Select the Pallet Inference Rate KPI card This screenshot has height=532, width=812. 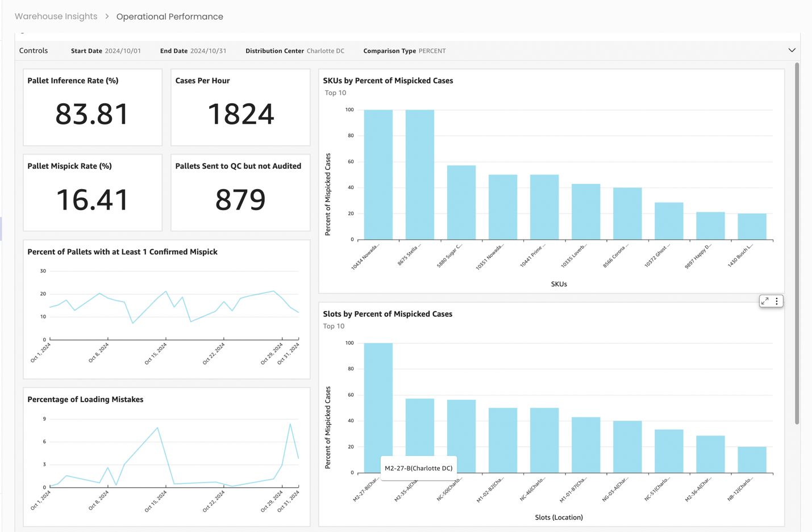point(93,107)
